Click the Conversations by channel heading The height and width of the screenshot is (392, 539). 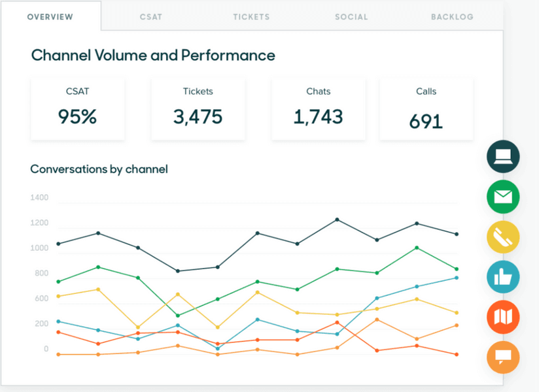click(99, 169)
